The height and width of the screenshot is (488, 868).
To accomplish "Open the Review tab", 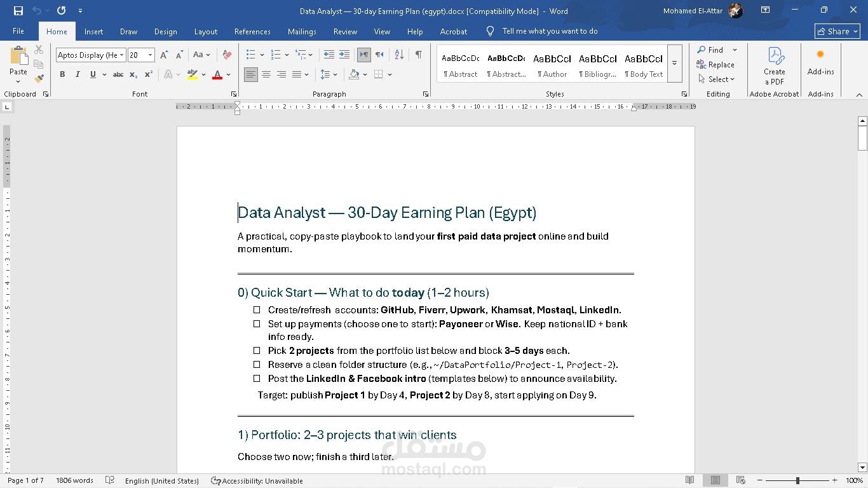I will click(345, 31).
